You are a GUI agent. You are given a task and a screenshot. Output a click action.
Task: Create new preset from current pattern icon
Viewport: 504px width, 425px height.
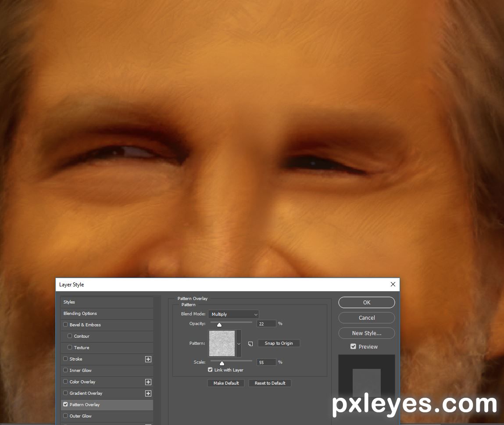click(x=250, y=344)
